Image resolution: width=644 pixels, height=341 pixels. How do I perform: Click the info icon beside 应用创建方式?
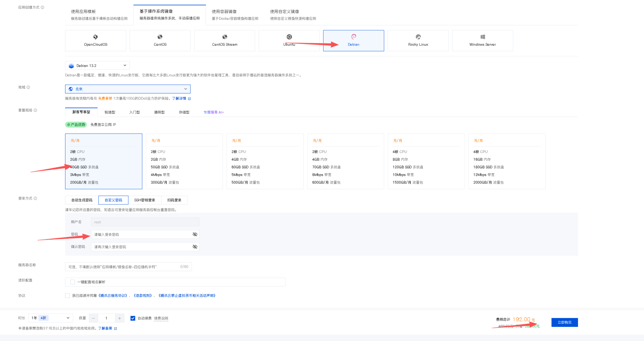(x=42, y=7)
